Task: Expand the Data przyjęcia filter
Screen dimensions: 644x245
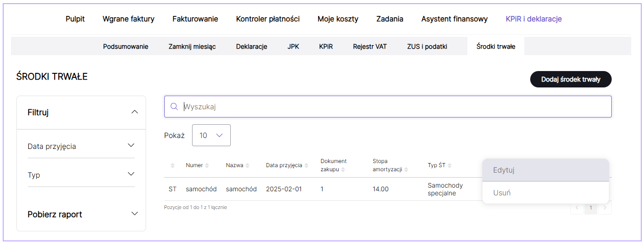Action: click(x=131, y=146)
